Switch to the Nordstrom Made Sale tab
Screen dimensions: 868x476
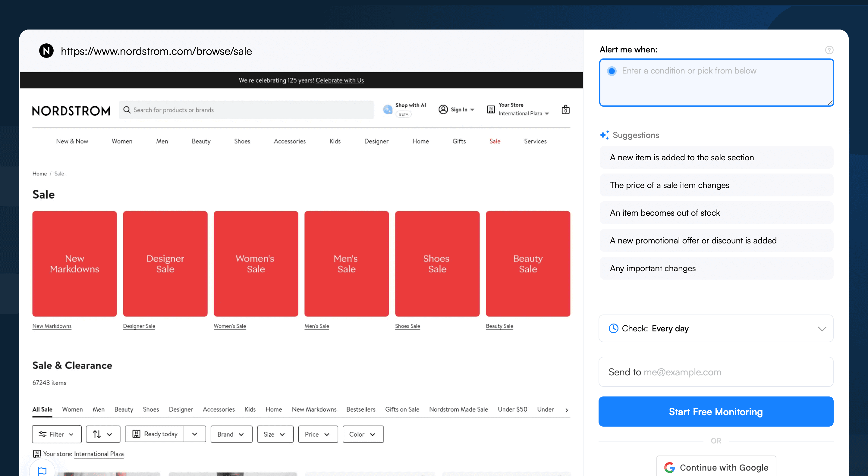(x=458, y=409)
